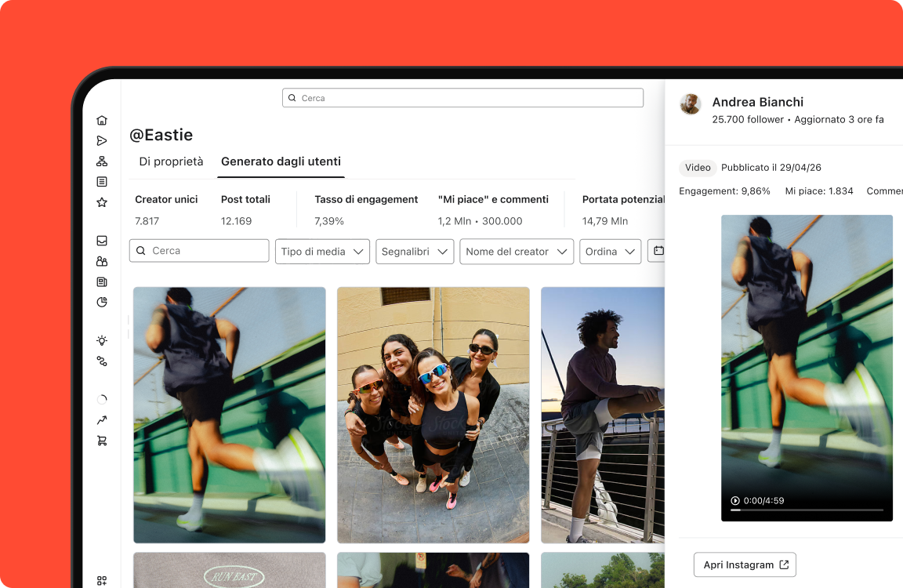Switch to the Di proprietà tab
The height and width of the screenshot is (588, 903).
171,162
